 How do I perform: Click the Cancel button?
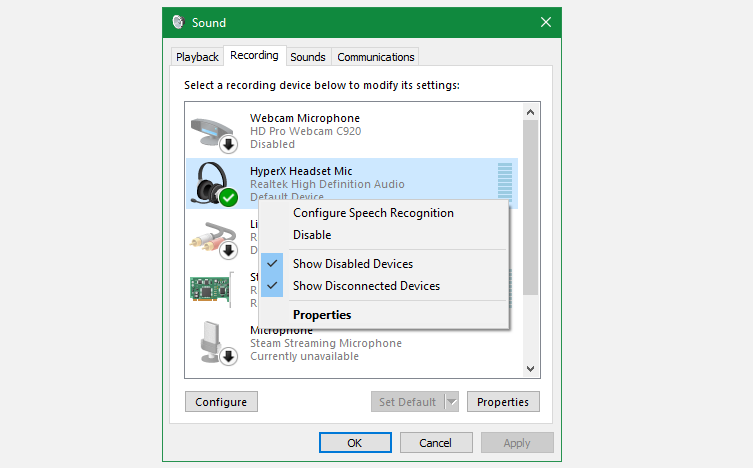[436, 443]
